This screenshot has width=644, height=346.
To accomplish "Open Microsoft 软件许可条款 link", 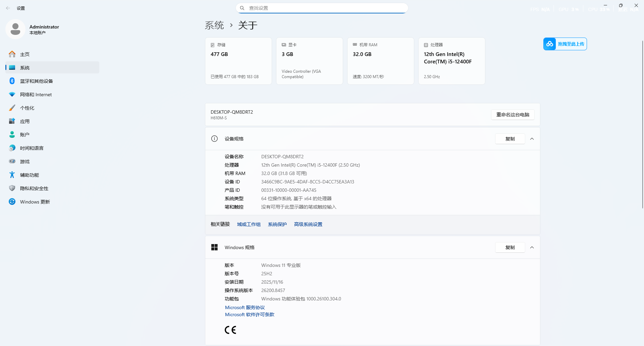I will point(250,314).
